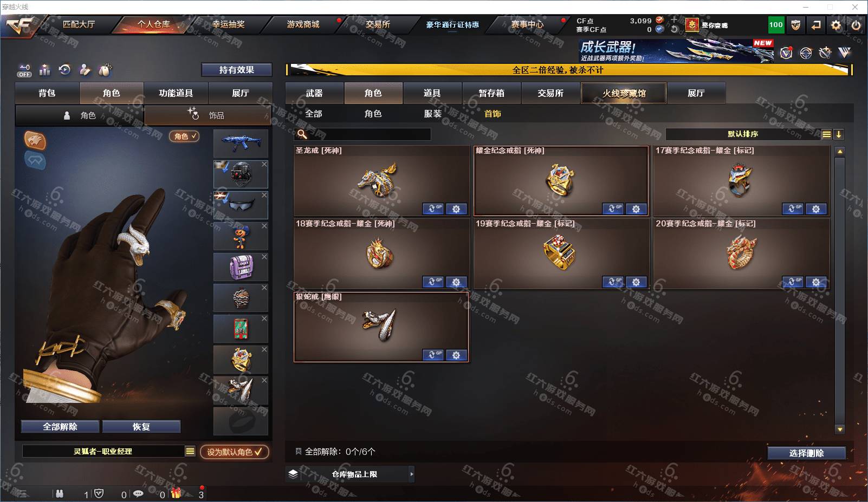868x502 pixels.
Task: Click the power exit icon
Action: (x=856, y=25)
